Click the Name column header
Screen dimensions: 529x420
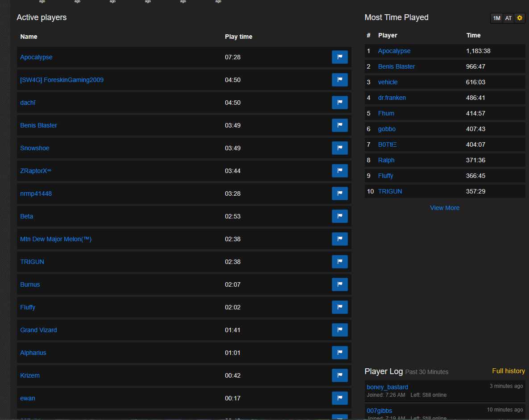click(x=29, y=37)
